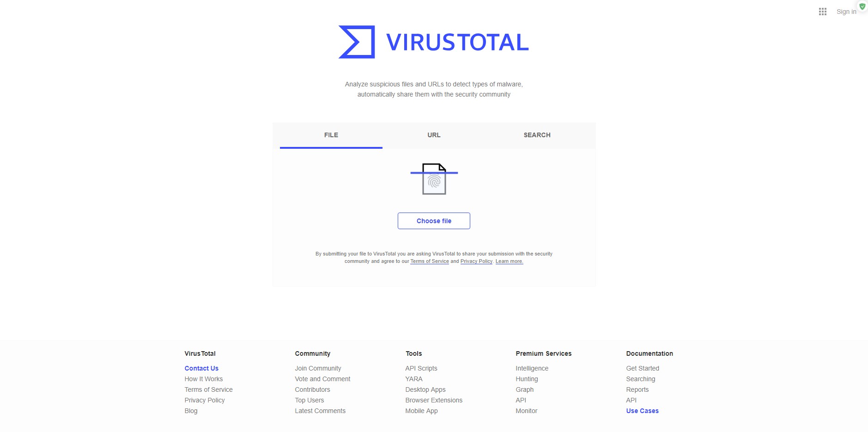868x432 pixels.
Task: Click the 'Tools' footer heading
Action: (x=414, y=353)
